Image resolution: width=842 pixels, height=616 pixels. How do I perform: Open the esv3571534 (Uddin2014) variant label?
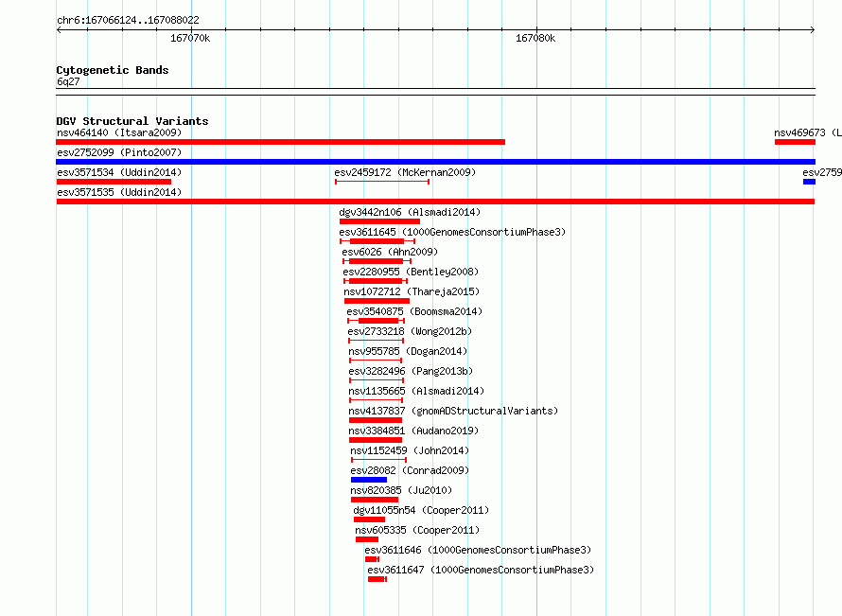(x=119, y=172)
